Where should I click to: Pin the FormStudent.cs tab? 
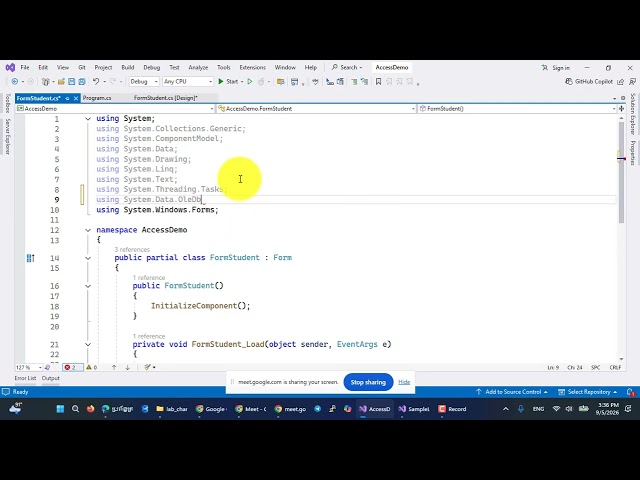click(67, 98)
